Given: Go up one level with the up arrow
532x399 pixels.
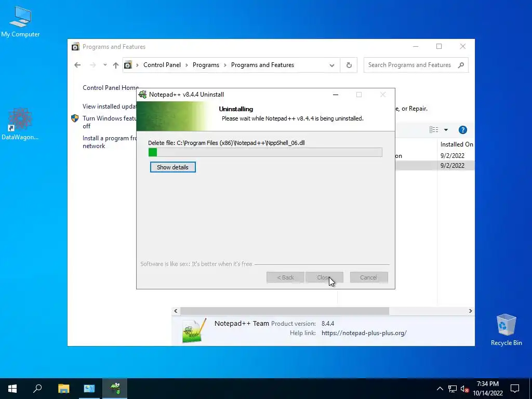Looking at the screenshot, I should pos(116,65).
